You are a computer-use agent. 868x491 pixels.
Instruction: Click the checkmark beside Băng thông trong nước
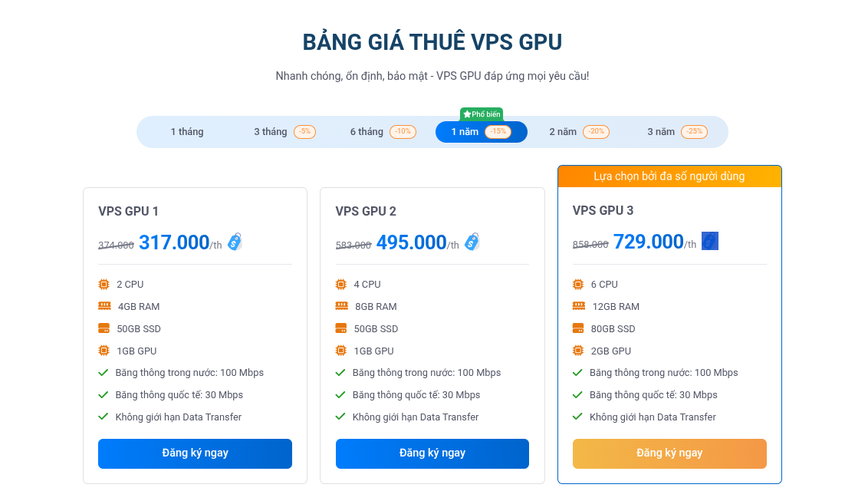coord(103,373)
